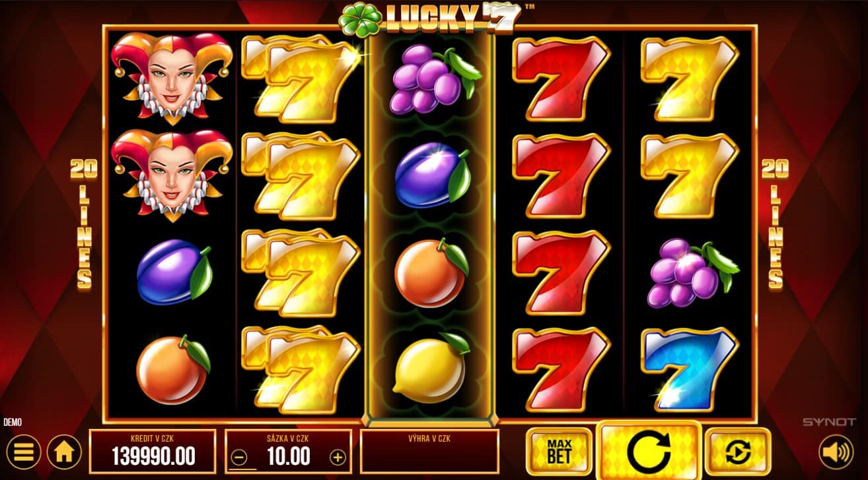Open the hamburger menu

click(24, 453)
